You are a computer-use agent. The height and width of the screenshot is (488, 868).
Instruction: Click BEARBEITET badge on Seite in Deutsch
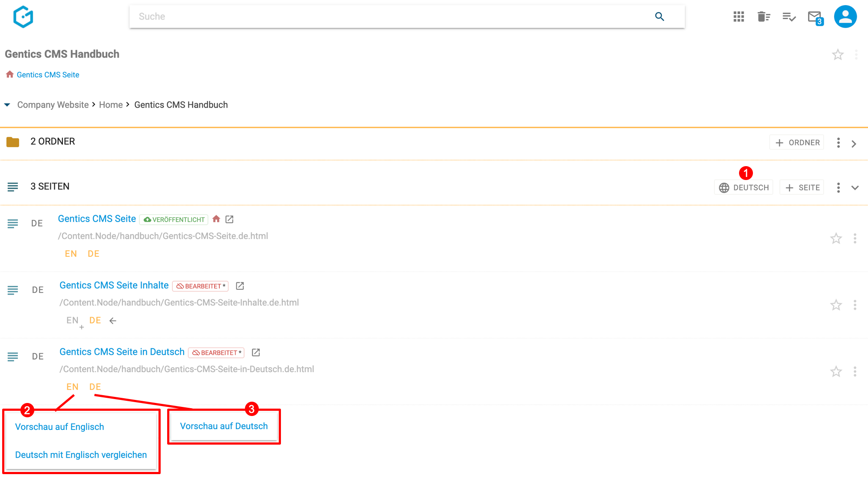[x=216, y=353]
